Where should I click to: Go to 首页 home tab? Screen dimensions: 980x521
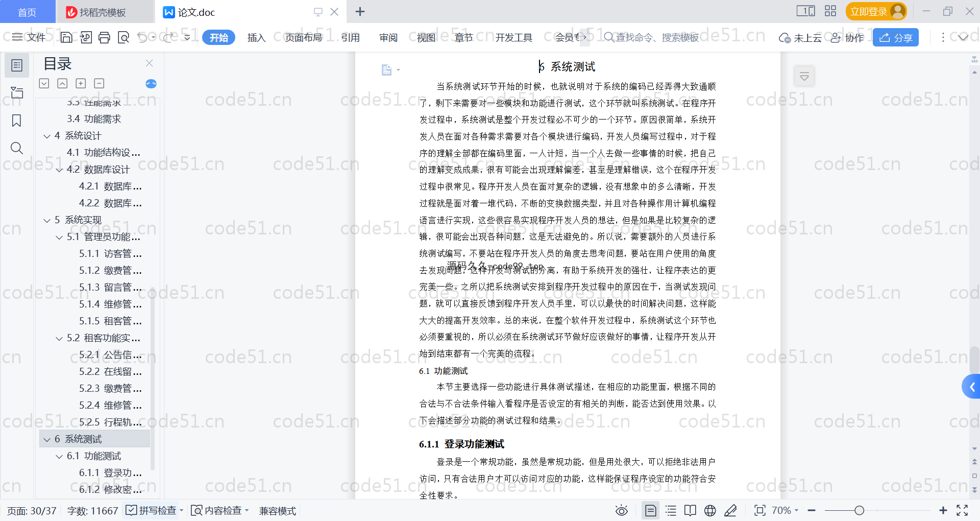27,12
